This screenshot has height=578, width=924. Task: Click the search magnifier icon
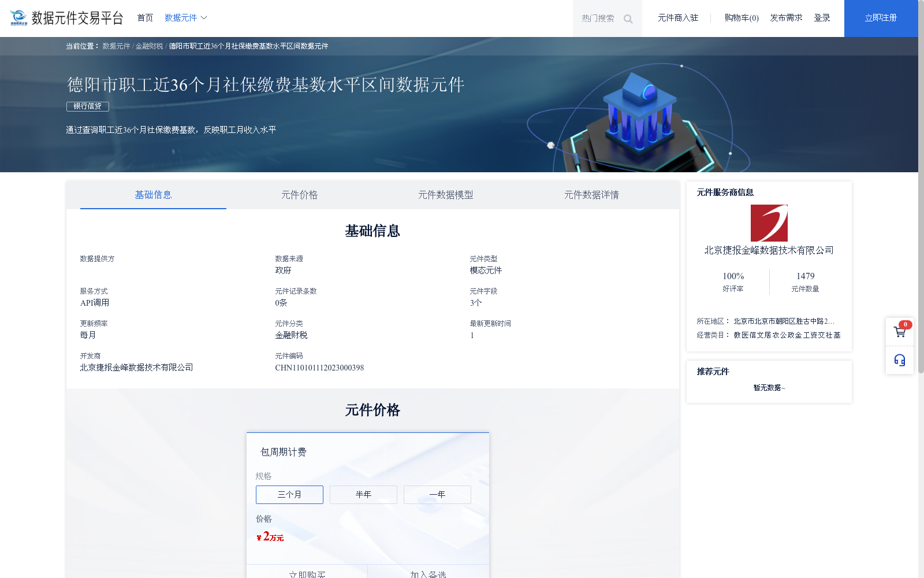click(x=628, y=19)
